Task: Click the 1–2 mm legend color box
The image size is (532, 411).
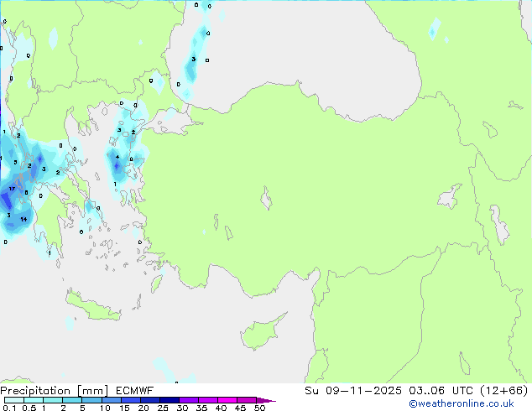Action: click(53, 400)
